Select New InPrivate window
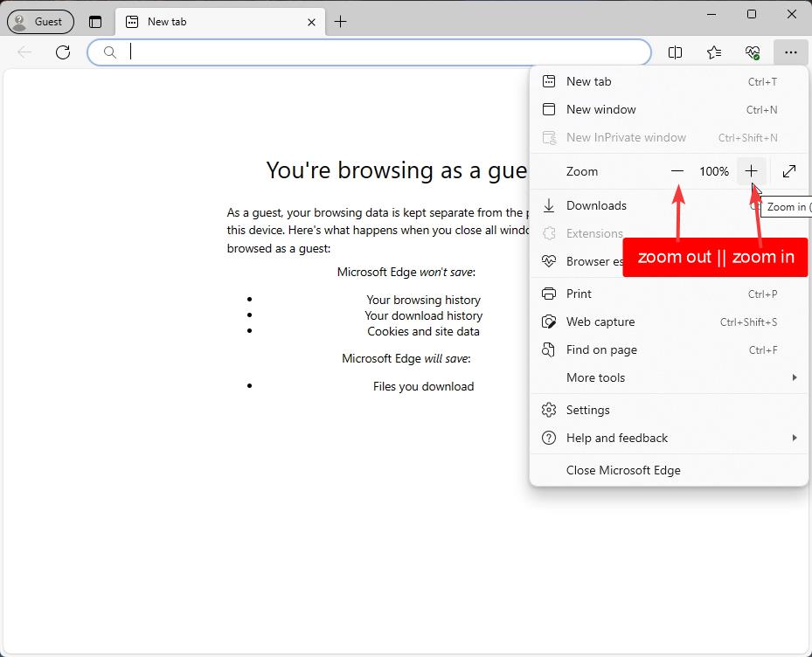812x657 pixels. pyautogui.click(x=626, y=137)
